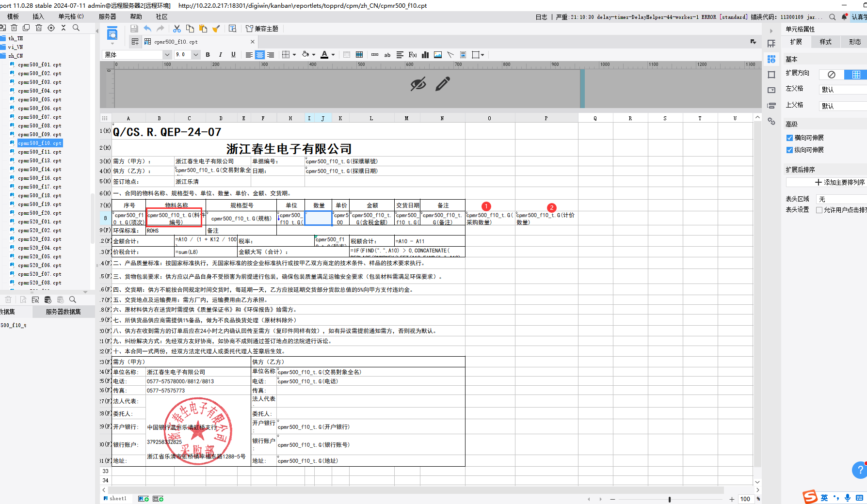The height and width of the screenshot is (504, 867).
Task: Switch to the 扩展 tab
Action: (796, 42)
